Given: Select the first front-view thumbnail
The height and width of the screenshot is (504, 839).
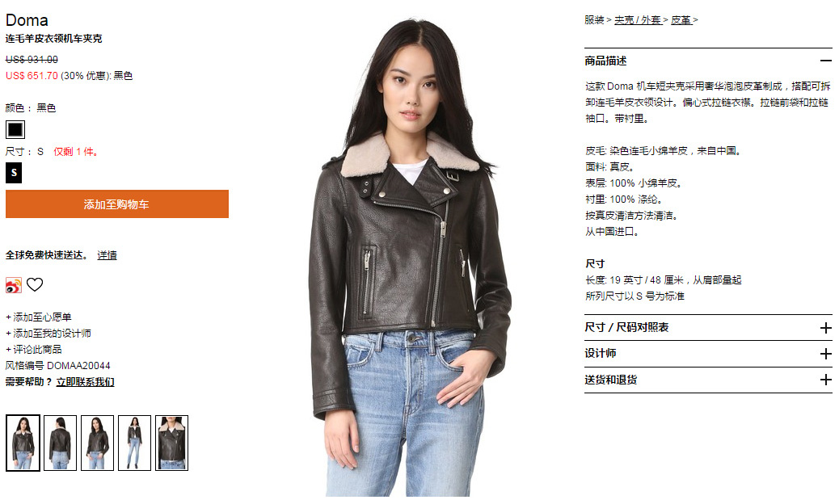Looking at the screenshot, I should point(23,443).
